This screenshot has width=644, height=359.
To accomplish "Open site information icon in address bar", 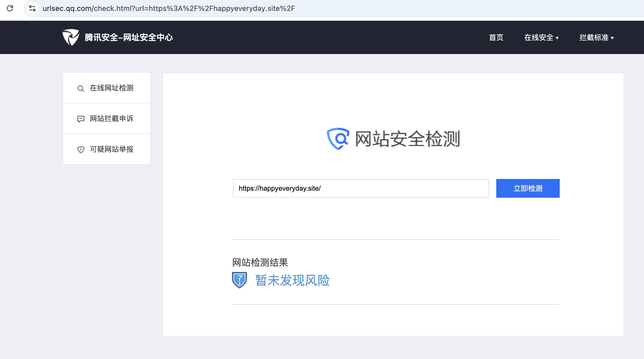I will (x=32, y=8).
